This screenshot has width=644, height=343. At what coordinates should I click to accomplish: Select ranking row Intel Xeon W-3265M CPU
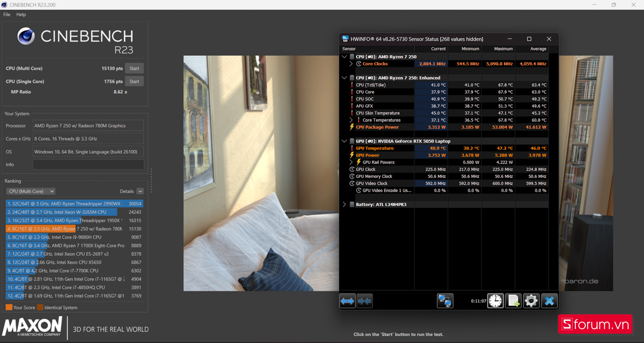coord(74,212)
